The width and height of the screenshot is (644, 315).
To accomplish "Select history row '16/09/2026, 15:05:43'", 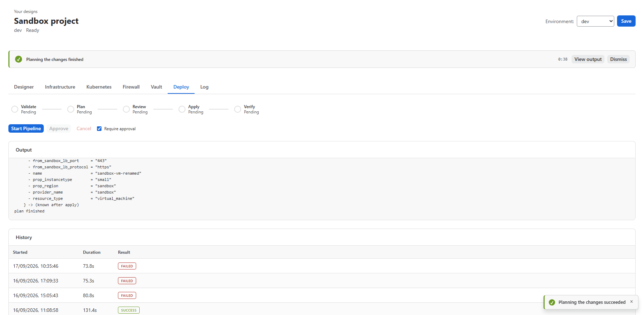I will (322, 295).
